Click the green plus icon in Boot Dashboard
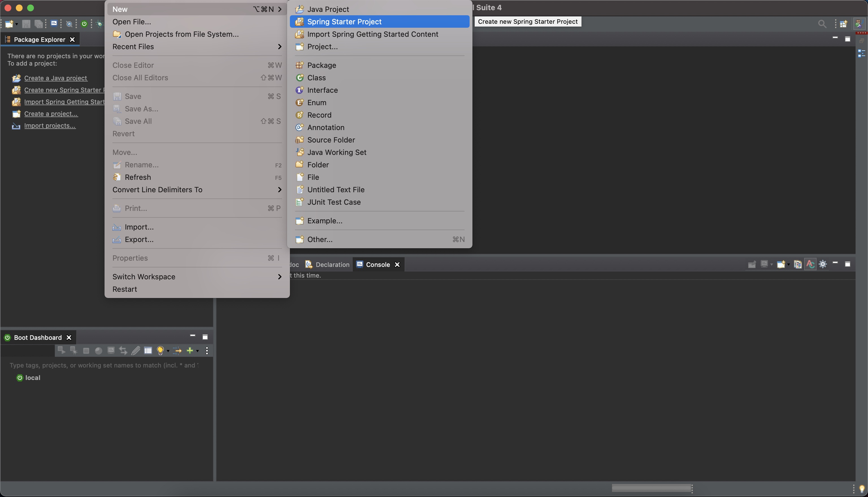Viewport: 868px width, 497px height. point(190,351)
